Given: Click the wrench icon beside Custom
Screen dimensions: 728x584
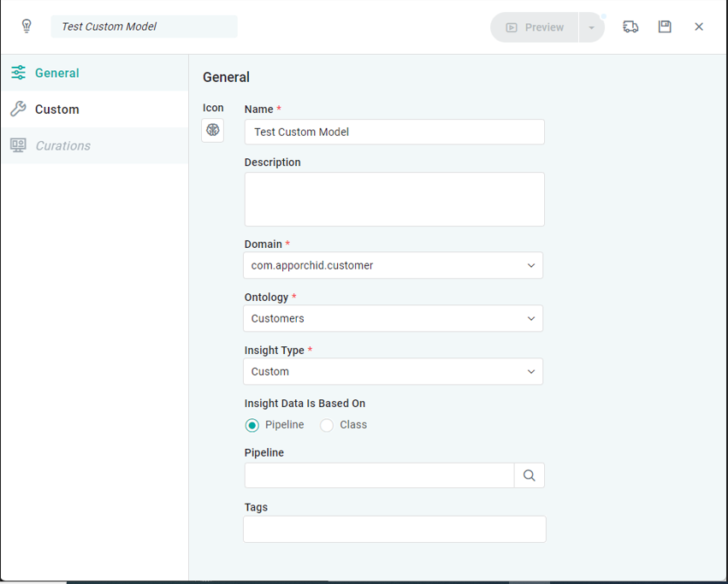Looking at the screenshot, I should point(18,109).
